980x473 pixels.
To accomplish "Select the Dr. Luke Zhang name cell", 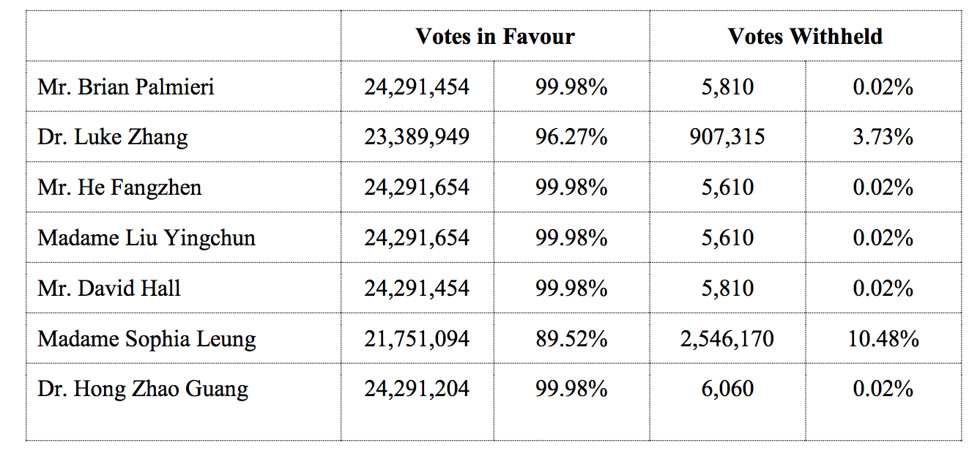I will pos(184,137).
